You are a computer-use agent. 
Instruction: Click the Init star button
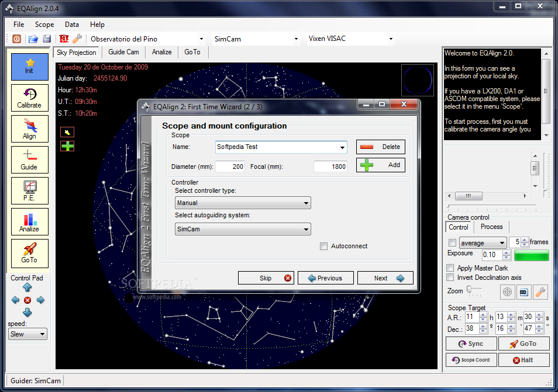click(x=29, y=67)
